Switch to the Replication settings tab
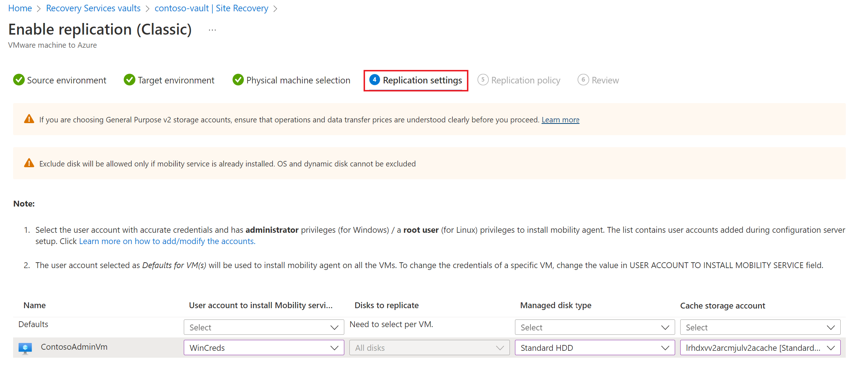Screen dimensions: 868x369 tap(422, 80)
